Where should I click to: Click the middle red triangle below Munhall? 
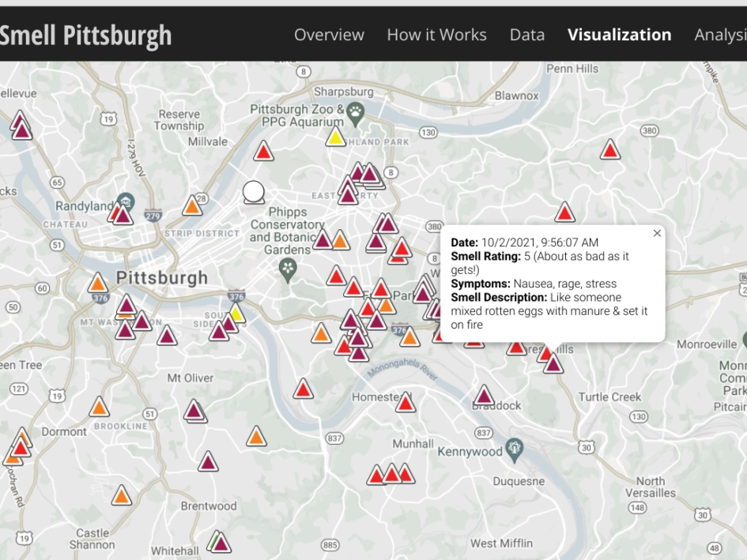(391, 474)
